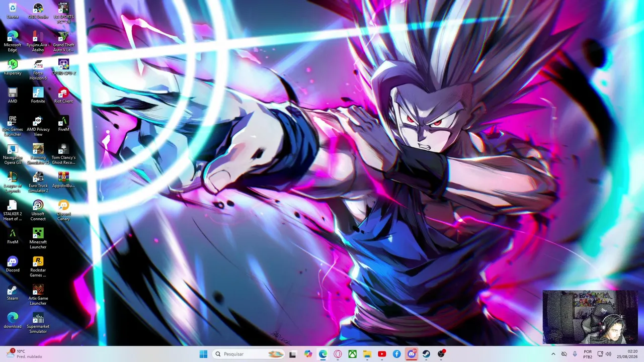Change the POR PTB2 input language
This screenshot has height=362, width=644.
(x=588, y=354)
